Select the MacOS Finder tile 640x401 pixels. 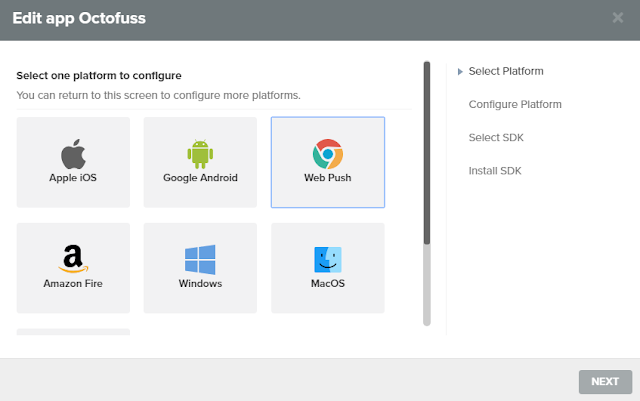[x=328, y=268]
